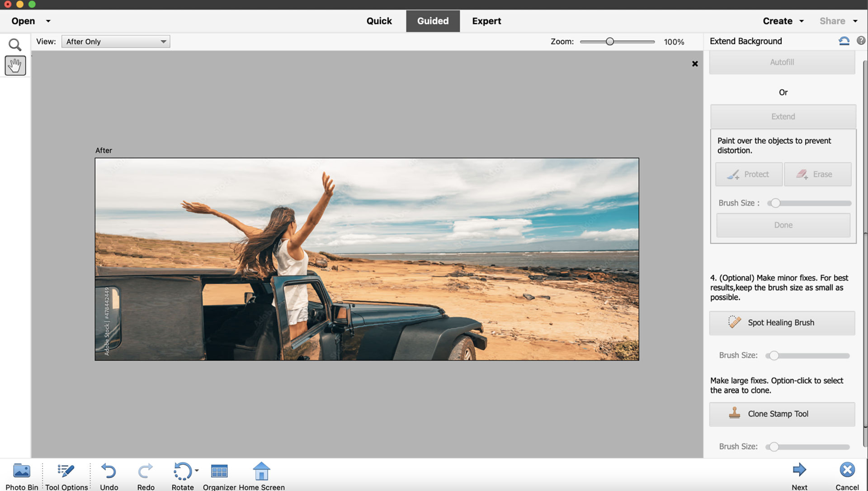This screenshot has width=868, height=491.
Task: Open Rotate direction dropdown arrow
Action: click(x=197, y=471)
